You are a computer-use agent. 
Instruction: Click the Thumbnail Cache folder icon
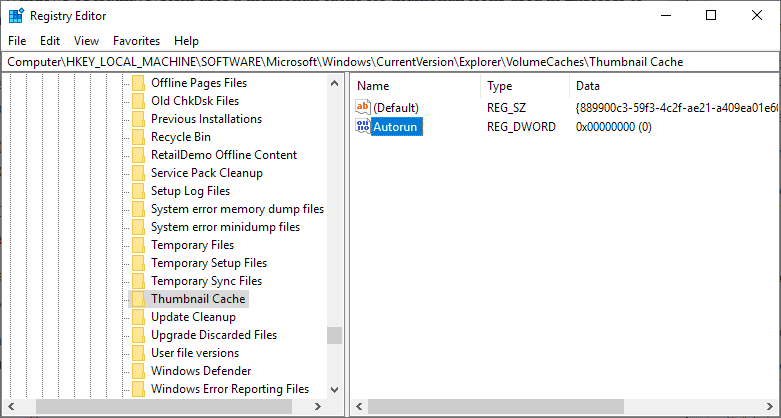tap(138, 299)
